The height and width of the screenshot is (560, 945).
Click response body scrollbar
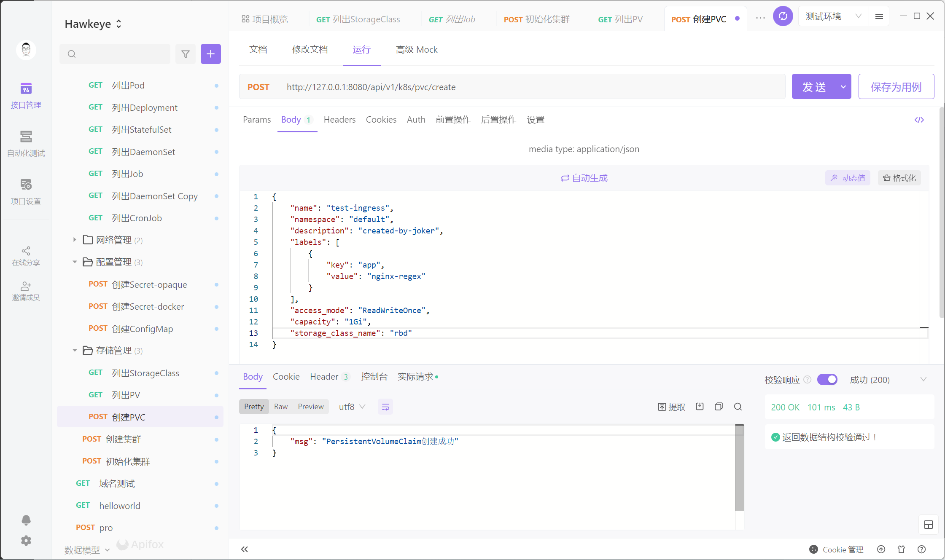click(x=739, y=468)
